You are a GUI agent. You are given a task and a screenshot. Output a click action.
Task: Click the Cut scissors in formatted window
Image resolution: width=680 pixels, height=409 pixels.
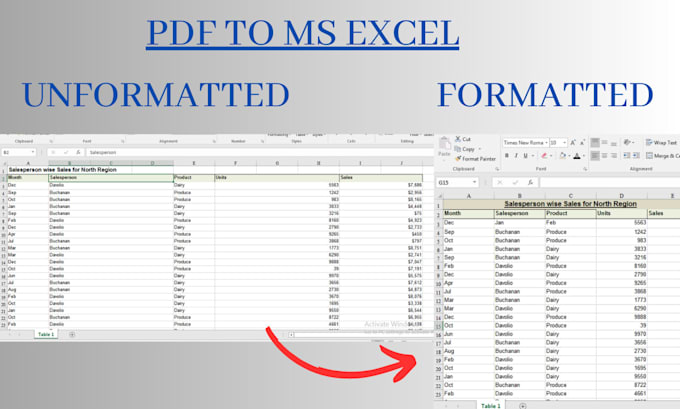(458, 139)
